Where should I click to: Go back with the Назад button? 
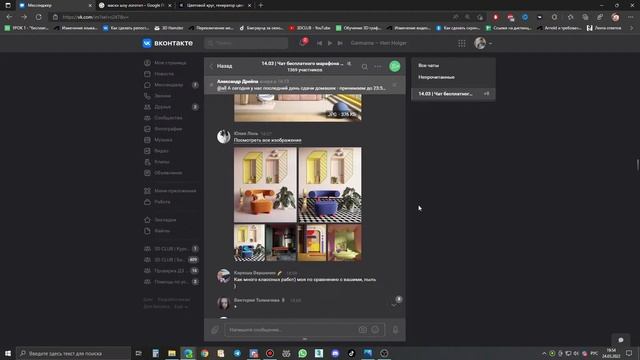[221, 66]
